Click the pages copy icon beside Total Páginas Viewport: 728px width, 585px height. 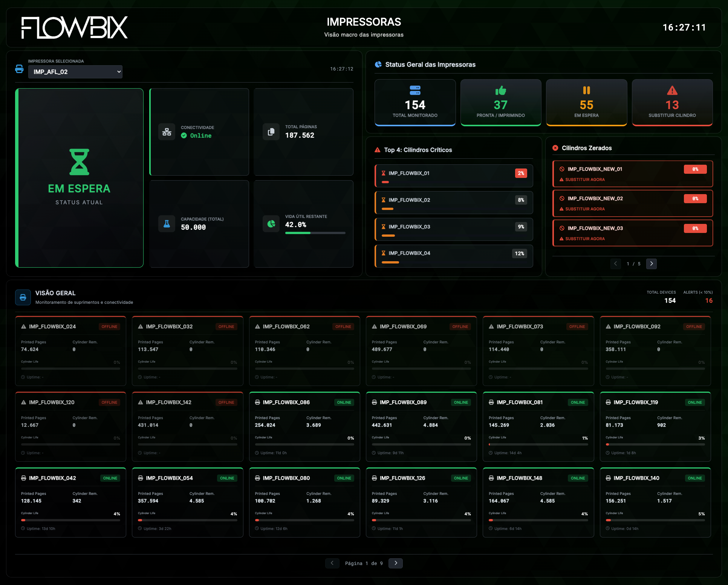tap(271, 132)
